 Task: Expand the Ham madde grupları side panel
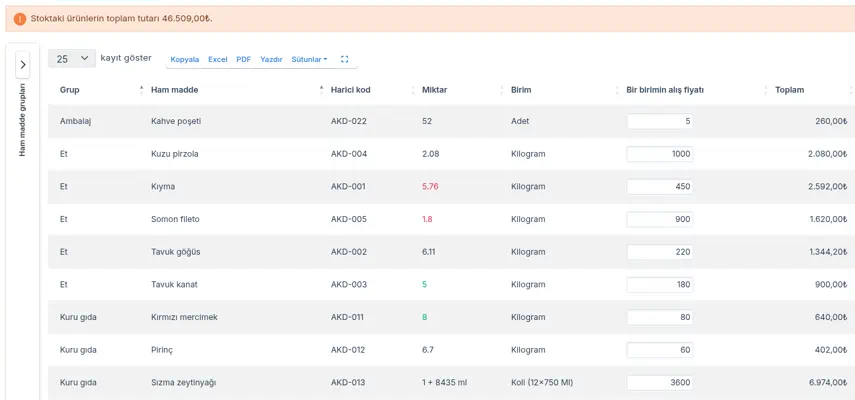[22, 64]
